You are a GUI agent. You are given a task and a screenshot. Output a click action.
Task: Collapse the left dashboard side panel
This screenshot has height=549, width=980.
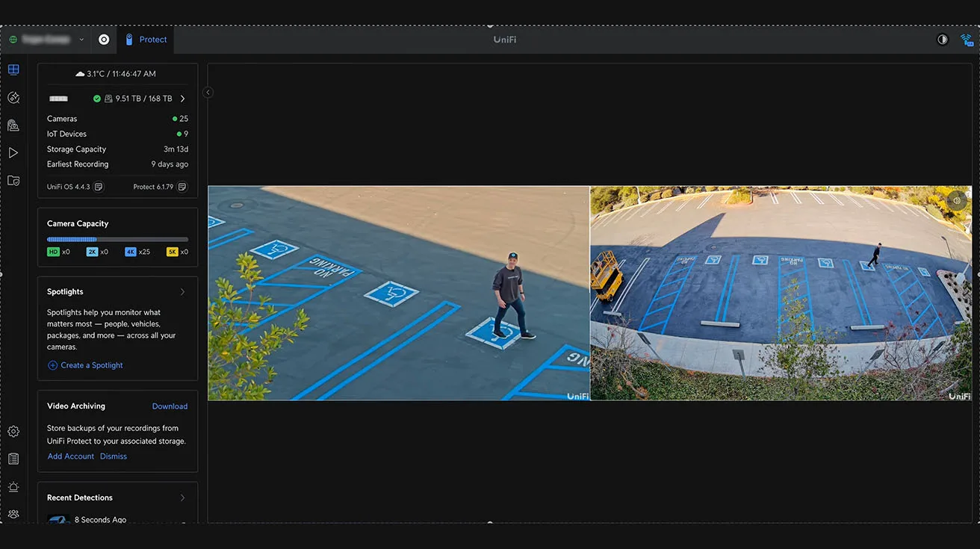[x=208, y=93]
